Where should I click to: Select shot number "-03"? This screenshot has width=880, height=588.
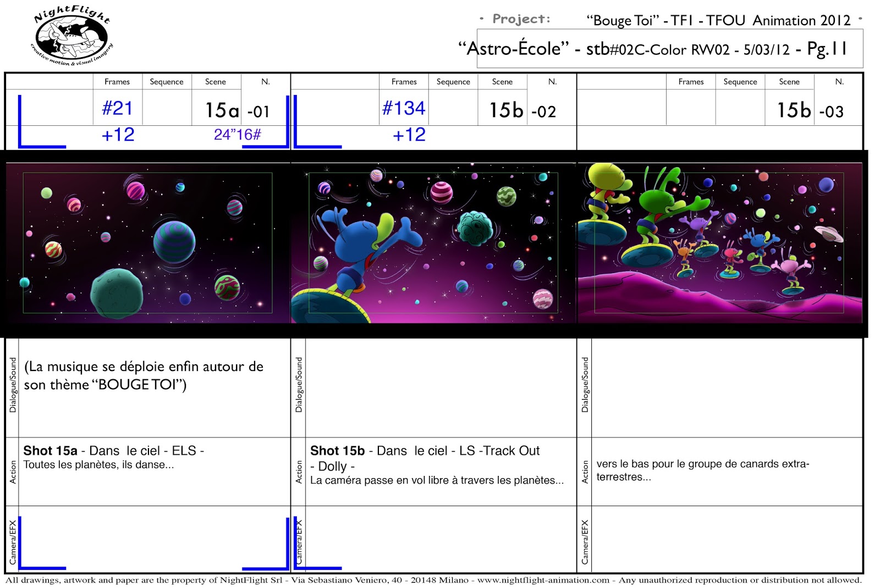point(831,112)
